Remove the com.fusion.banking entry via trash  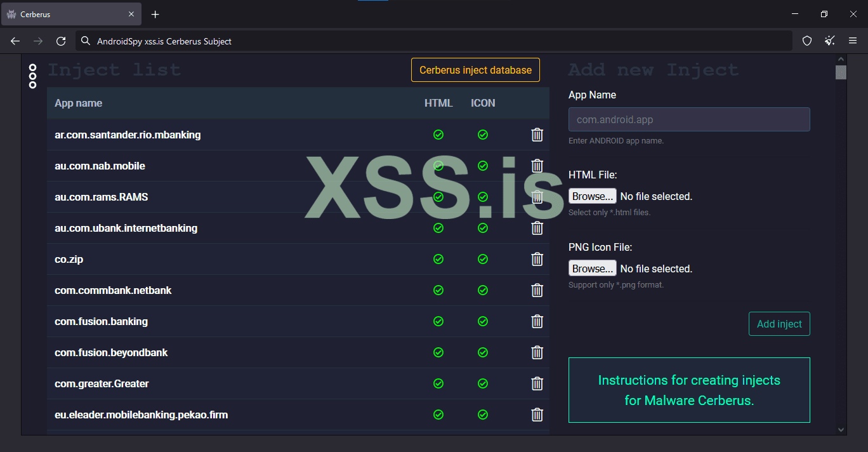pyautogui.click(x=537, y=321)
